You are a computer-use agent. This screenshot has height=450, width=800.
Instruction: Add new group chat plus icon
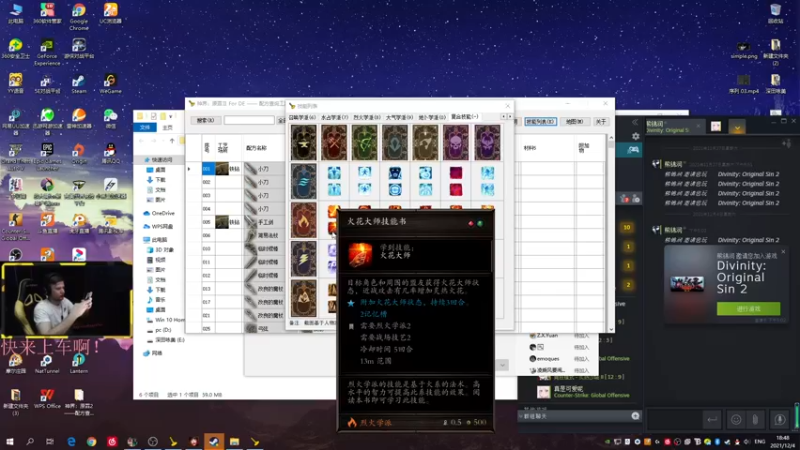[x=635, y=416]
